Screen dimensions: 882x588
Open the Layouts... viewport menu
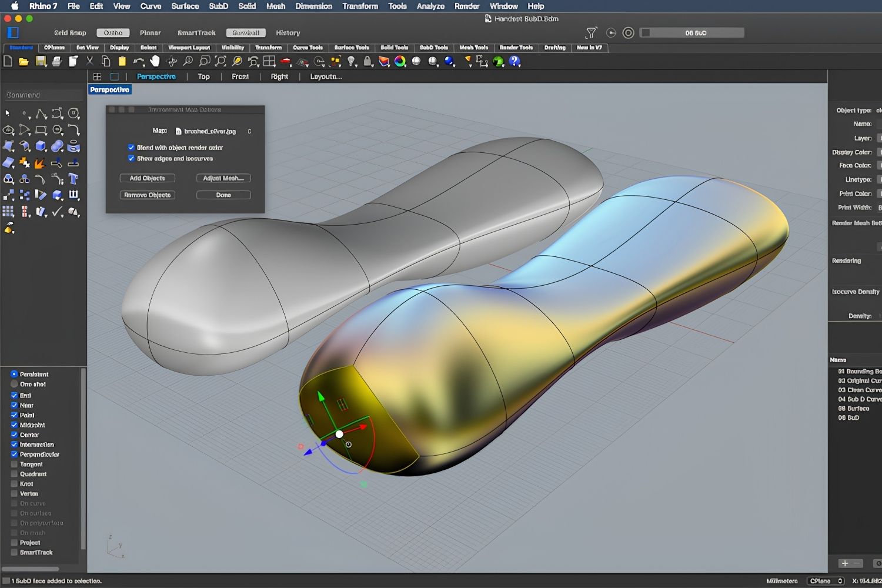click(x=326, y=76)
